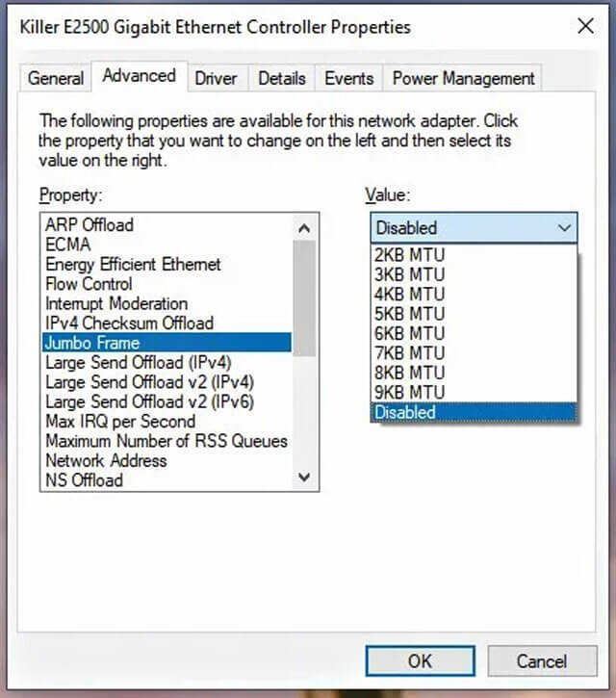The width and height of the screenshot is (616, 698).
Task: Click the property list scroll down arrow
Action: click(304, 478)
